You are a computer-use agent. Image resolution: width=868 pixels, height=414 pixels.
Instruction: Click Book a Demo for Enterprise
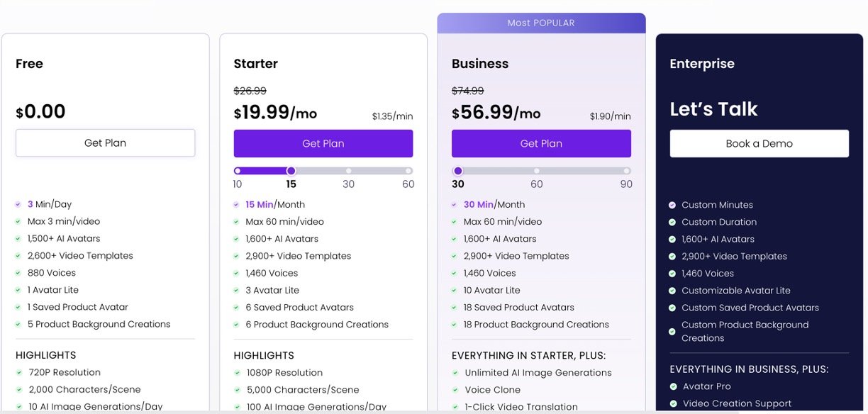coord(759,143)
